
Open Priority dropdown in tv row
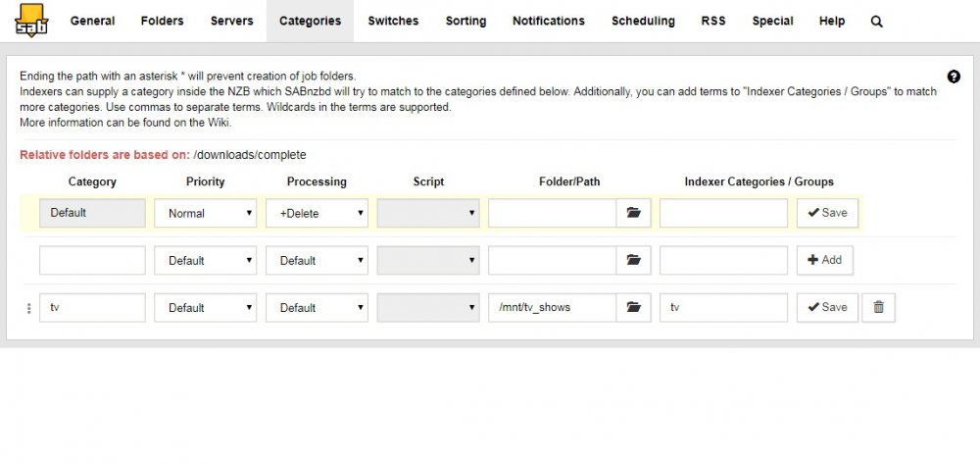(x=206, y=308)
